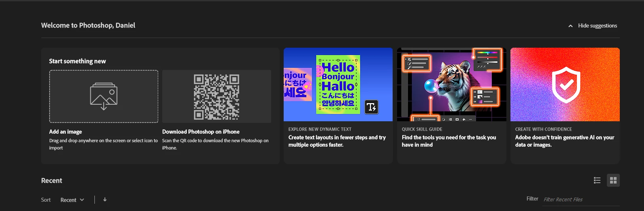
Task: Click the QUICK SKILL GUIDE label
Action: point(422,129)
